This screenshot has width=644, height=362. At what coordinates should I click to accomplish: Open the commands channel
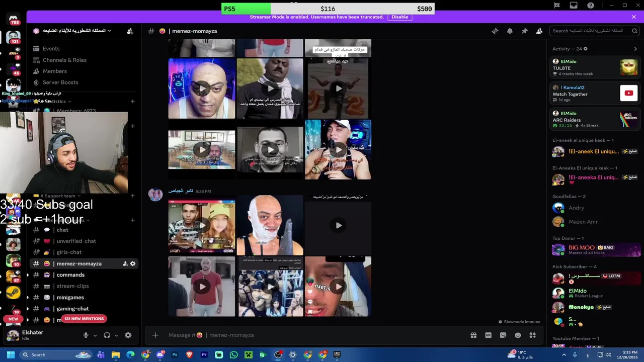pos(70,275)
